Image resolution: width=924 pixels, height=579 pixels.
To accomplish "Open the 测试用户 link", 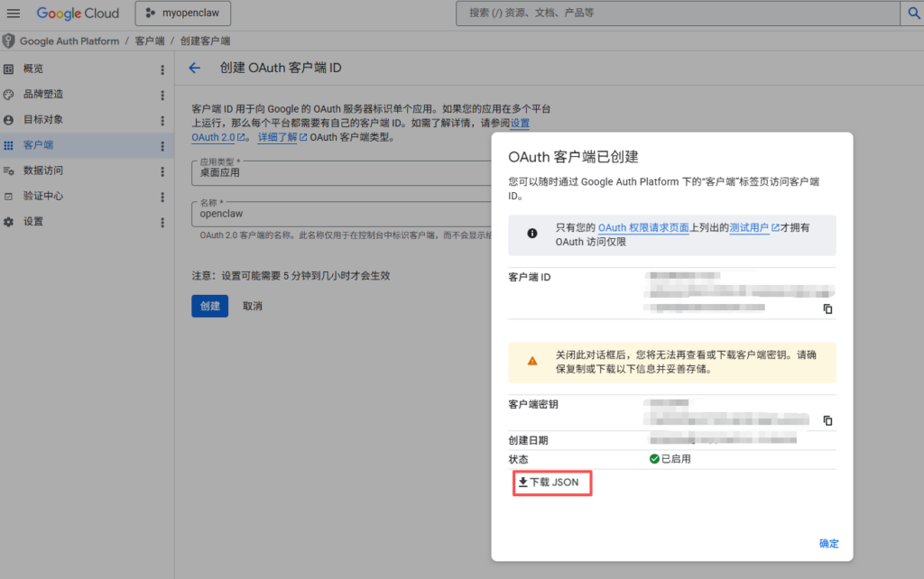I will pyautogui.click(x=754, y=227).
